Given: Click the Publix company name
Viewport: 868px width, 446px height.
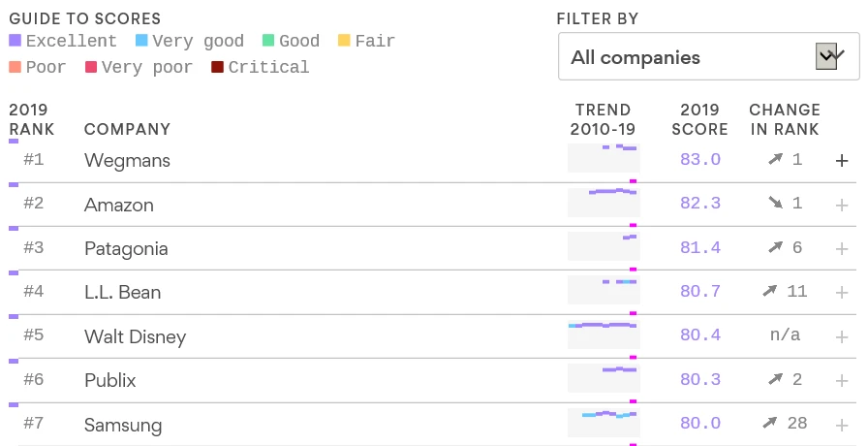Looking at the screenshot, I should (x=110, y=381).
